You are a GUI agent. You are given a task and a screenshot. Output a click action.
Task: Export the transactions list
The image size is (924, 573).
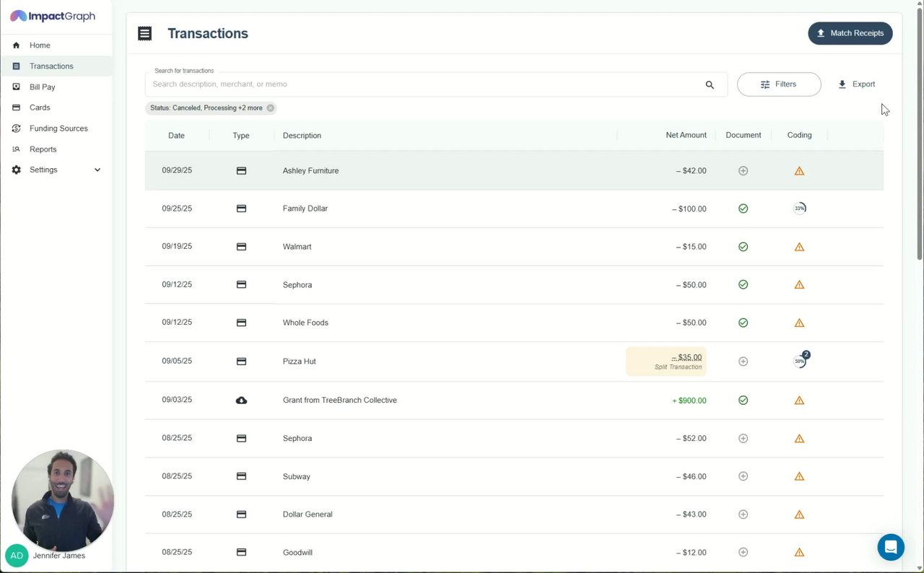point(856,84)
